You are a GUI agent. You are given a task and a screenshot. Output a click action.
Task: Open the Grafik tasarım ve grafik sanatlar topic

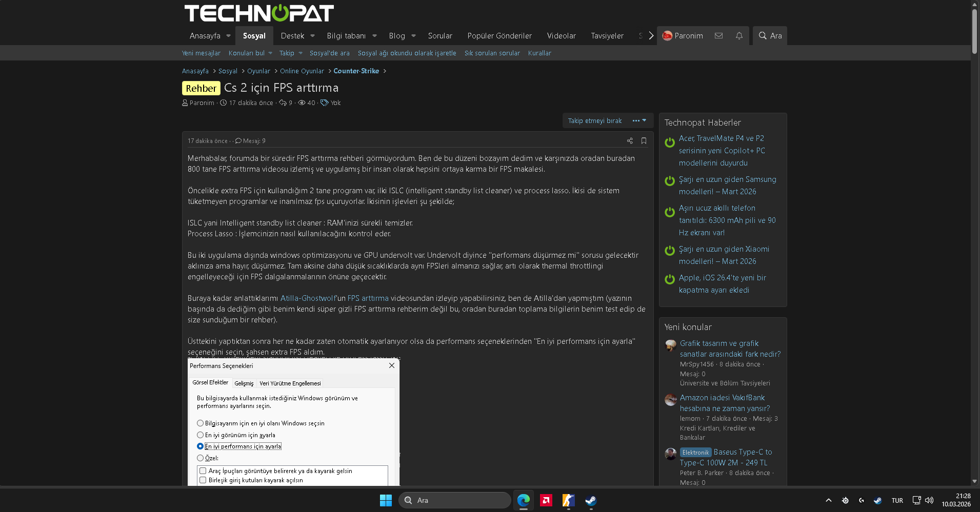[730, 349]
